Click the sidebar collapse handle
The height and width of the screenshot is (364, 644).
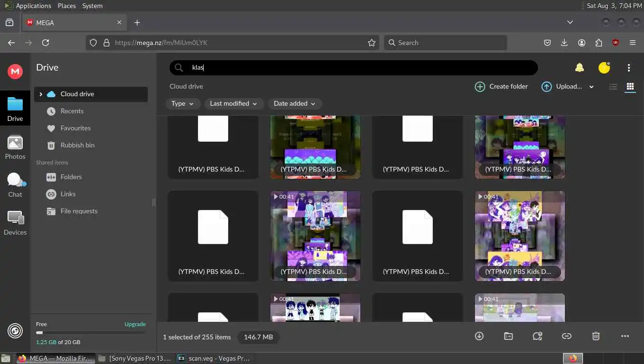[x=153, y=202]
